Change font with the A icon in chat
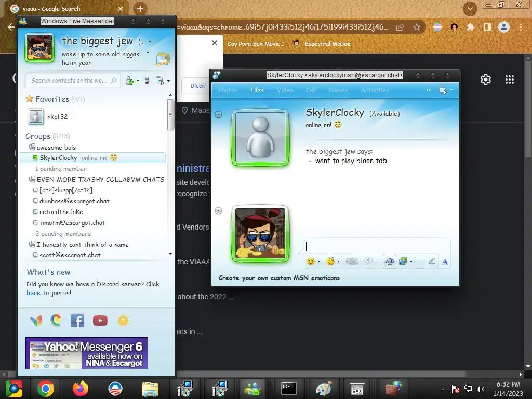 pyautogui.click(x=445, y=262)
